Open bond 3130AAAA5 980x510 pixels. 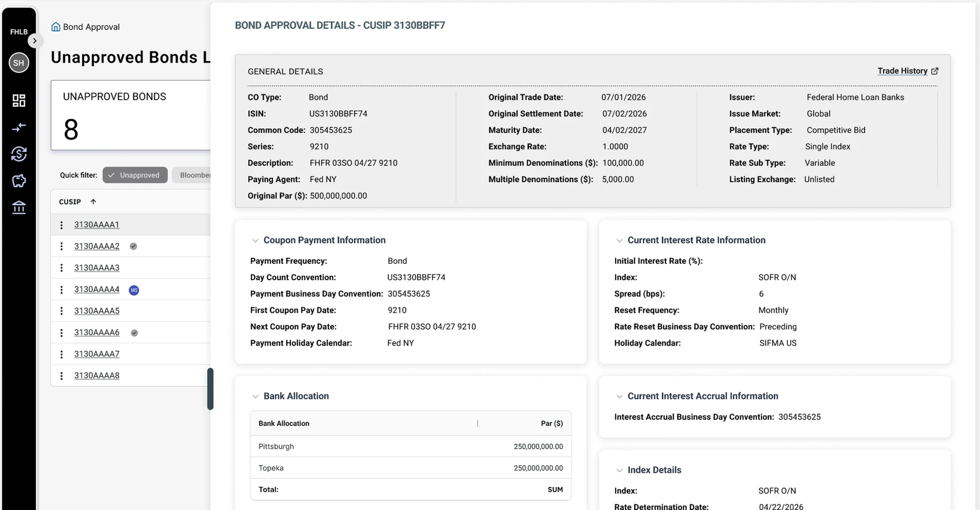point(96,310)
